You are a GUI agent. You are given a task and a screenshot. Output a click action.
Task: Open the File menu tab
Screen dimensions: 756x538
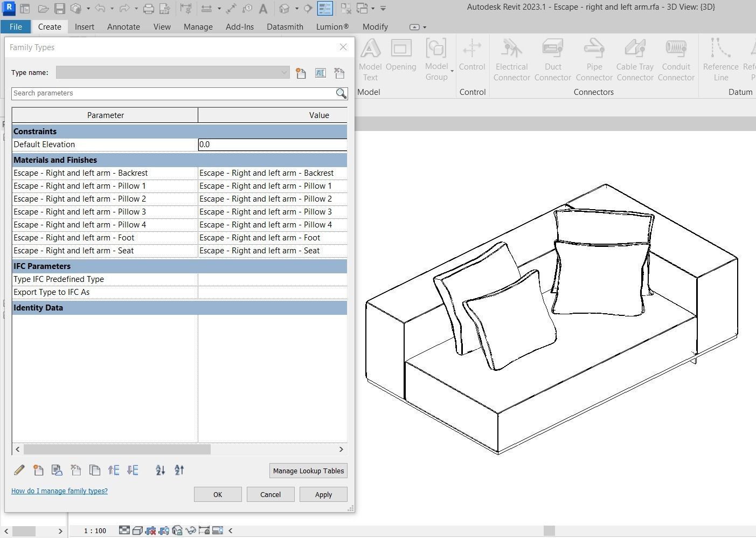pyautogui.click(x=16, y=27)
